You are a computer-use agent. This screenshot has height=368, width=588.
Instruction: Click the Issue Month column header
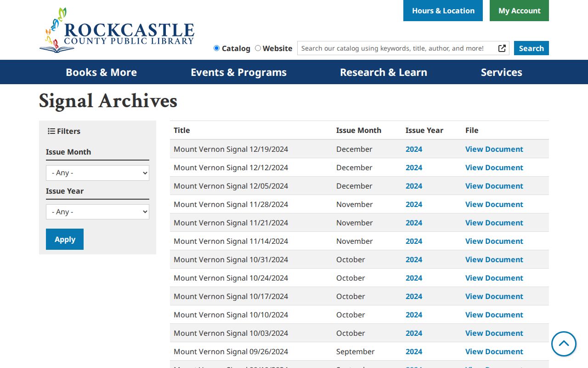[359, 130]
